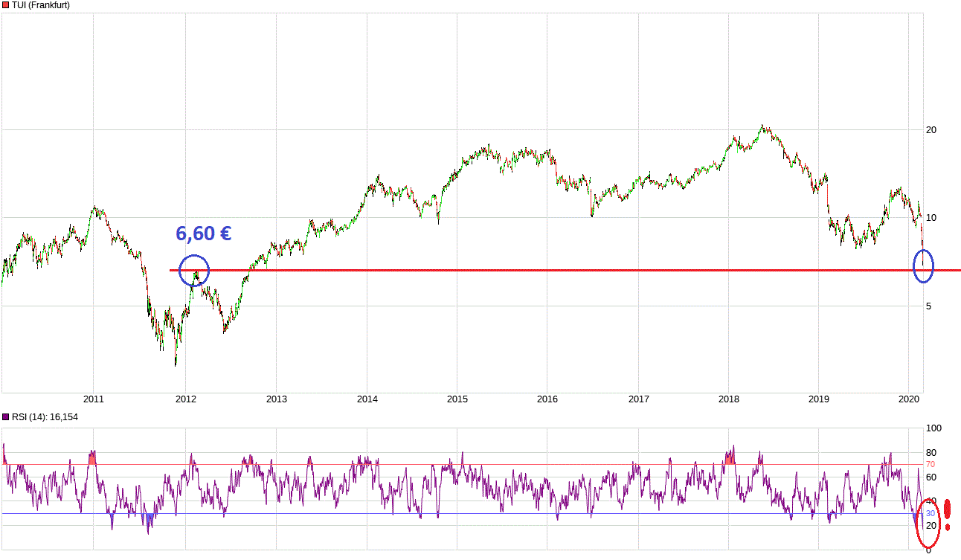
Task: Click the 2015 year label on time axis
Action: tap(457, 399)
